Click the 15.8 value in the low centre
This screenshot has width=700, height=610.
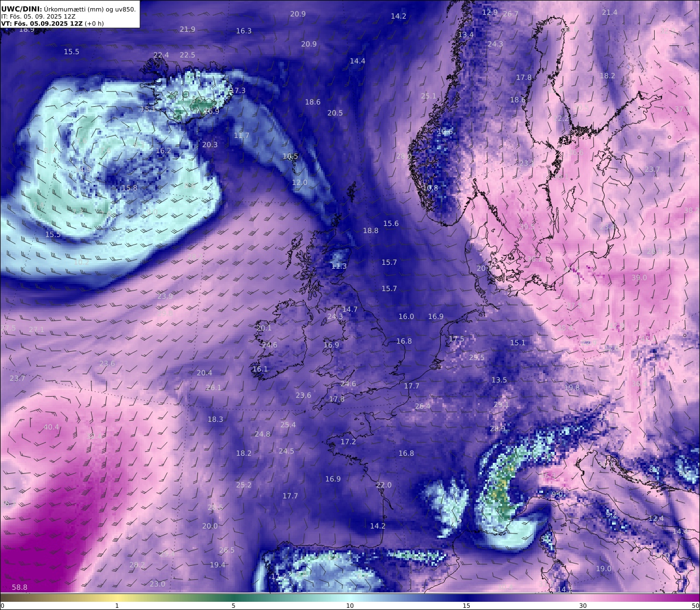coord(130,188)
